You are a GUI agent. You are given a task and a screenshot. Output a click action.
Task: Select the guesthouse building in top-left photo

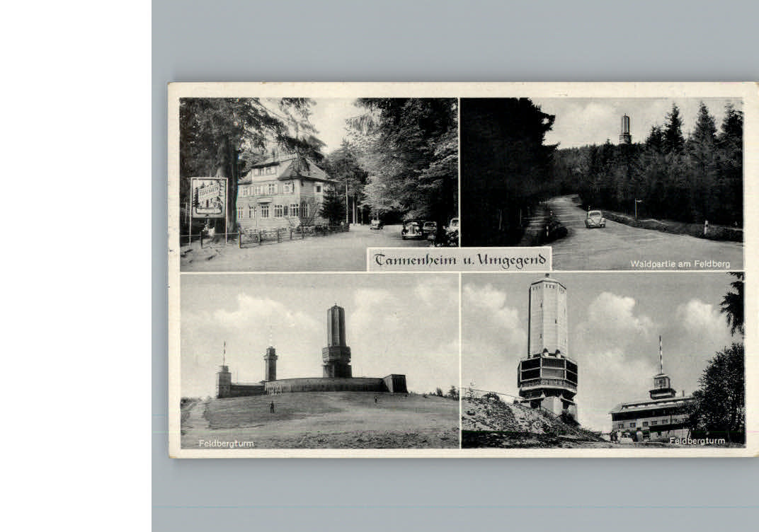tap(281, 195)
